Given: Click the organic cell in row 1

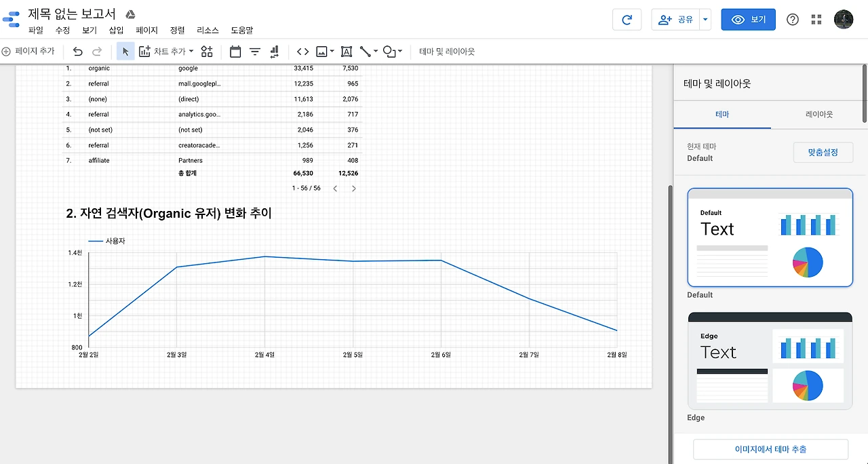Looking at the screenshot, I should point(99,69).
